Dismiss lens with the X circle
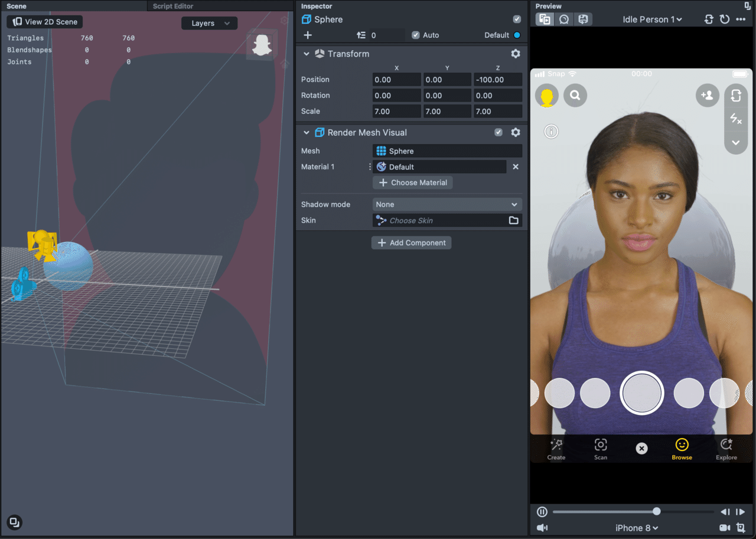 (x=641, y=449)
